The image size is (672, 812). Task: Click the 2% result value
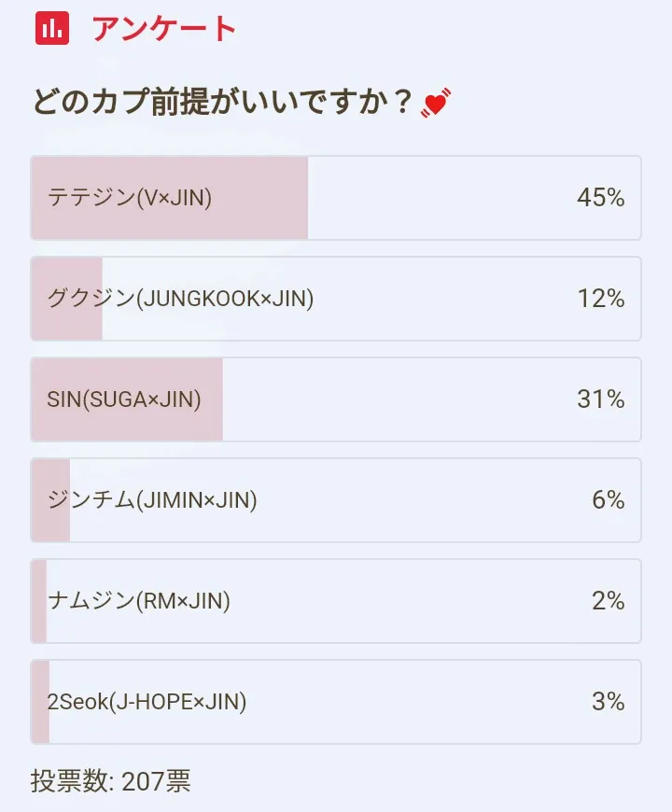pyautogui.click(x=608, y=601)
